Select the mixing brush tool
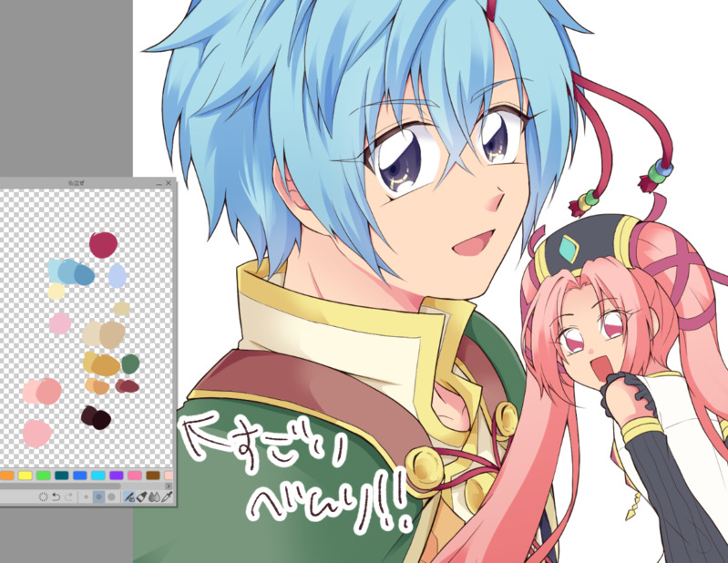 tap(129, 496)
